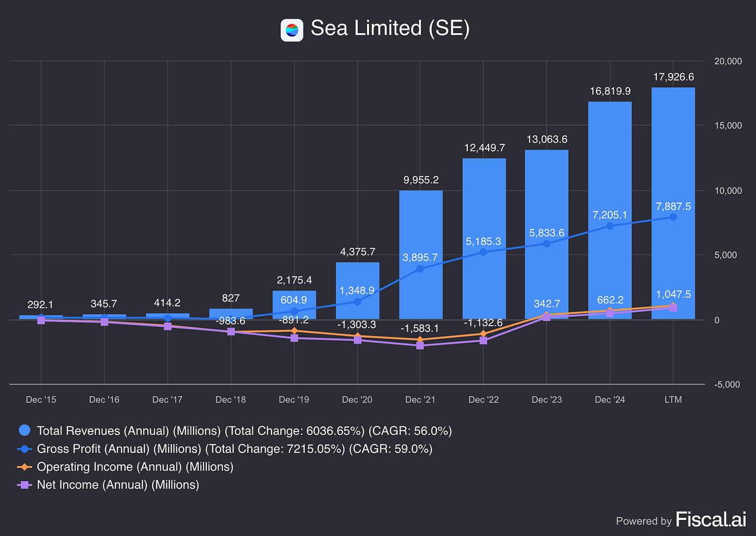The width and height of the screenshot is (756, 536).
Task: Click the Dec '19 revenue bar
Action: 294,305
